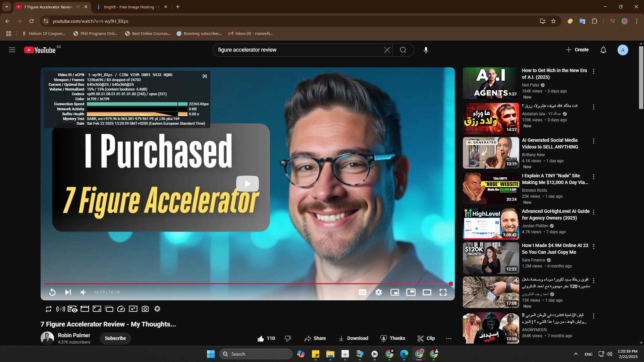Open Best Online Courses bookmark
The image size is (644, 362).
click(148, 34)
